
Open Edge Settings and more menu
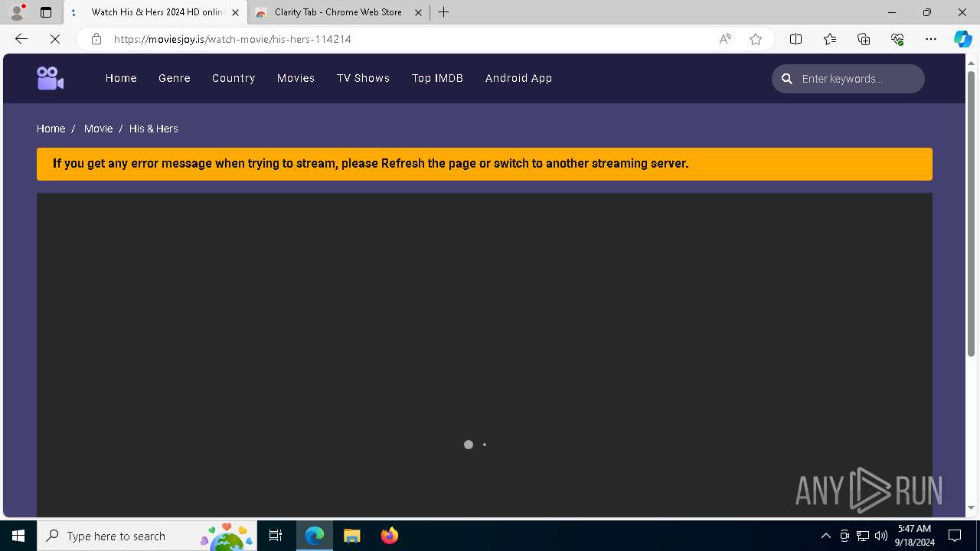tap(931, 39)
